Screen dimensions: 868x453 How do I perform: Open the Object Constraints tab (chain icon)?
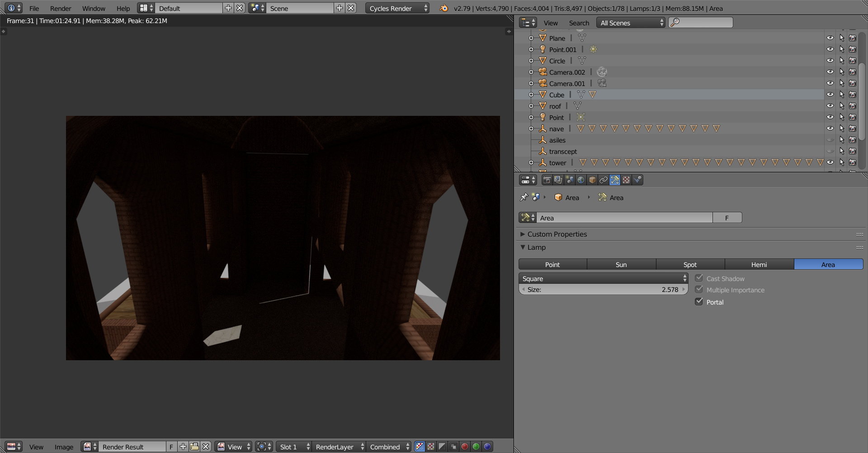click(604, 180)
